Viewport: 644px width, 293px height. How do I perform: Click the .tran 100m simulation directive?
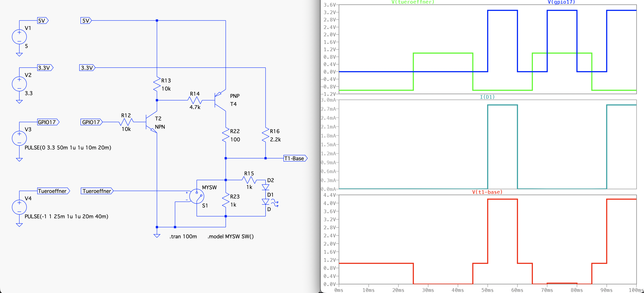point(183,236)
